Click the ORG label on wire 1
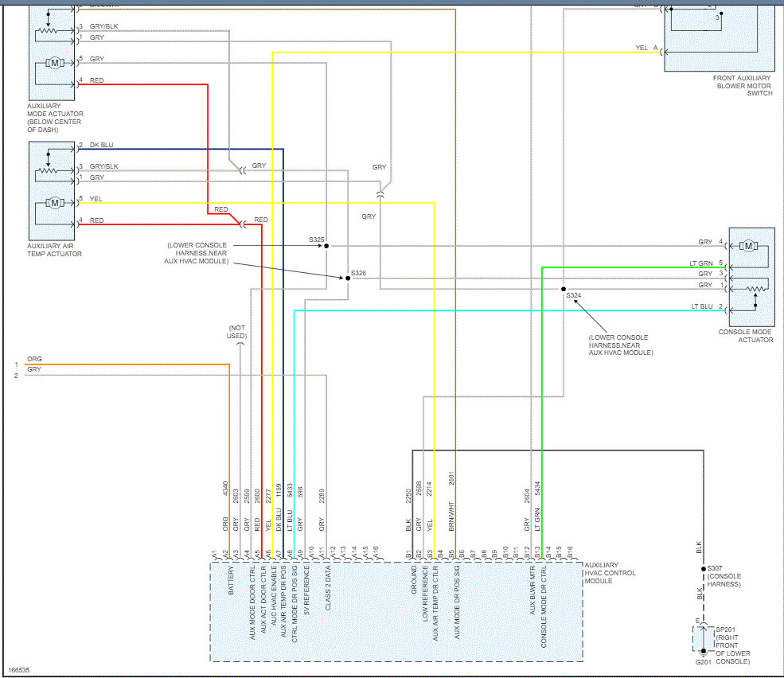This screenshot has height=678, width=784. [x=34, y=359]
